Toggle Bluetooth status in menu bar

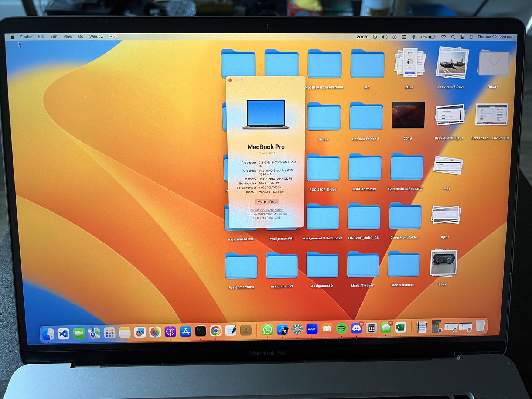pyautogui.click(x=413, y=37)
